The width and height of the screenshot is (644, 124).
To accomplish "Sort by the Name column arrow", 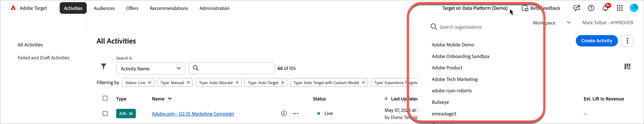I will tap(170, 99).
